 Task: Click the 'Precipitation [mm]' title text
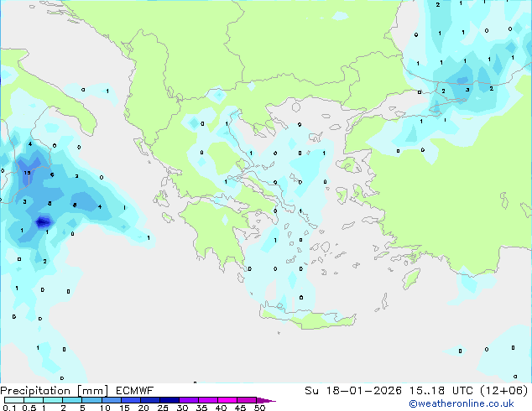(x=55, y=391)
